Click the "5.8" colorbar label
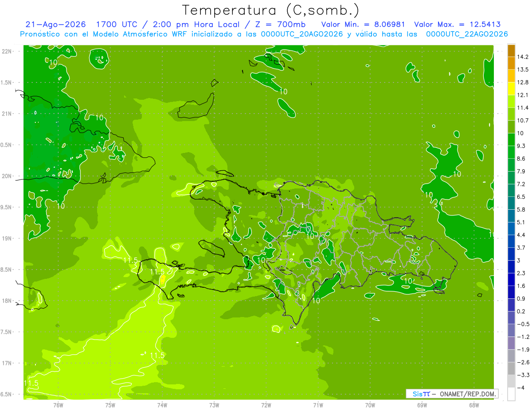Screen dimensions: 532x411 (x=521, y=210)
